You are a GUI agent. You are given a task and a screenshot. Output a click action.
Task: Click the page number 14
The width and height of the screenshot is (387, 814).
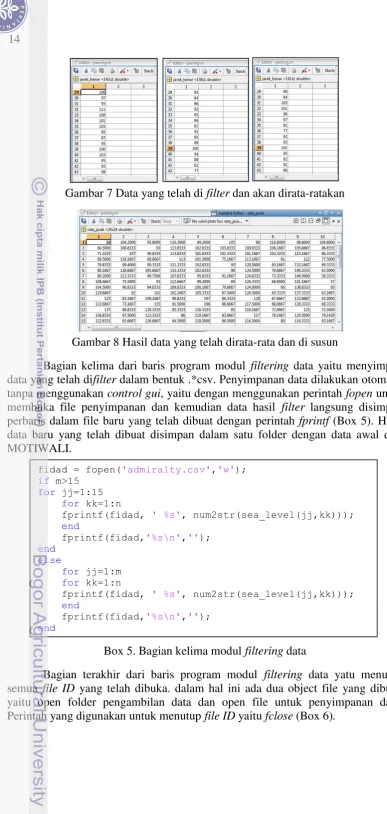click(15, 39)
